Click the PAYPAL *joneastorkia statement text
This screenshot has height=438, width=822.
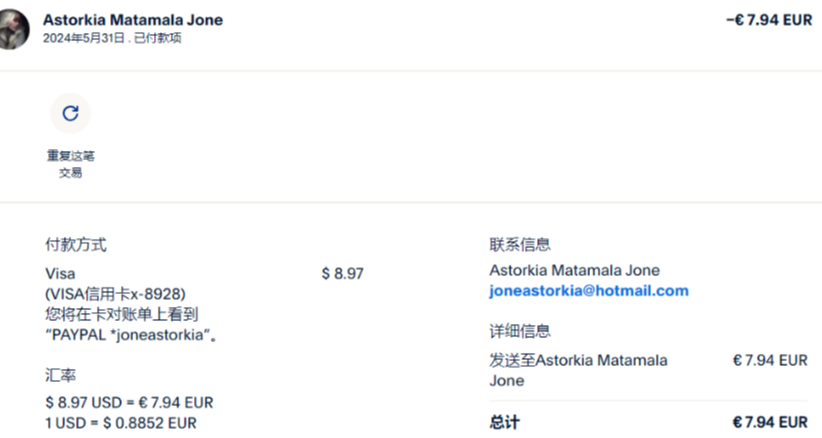[132, 335]
